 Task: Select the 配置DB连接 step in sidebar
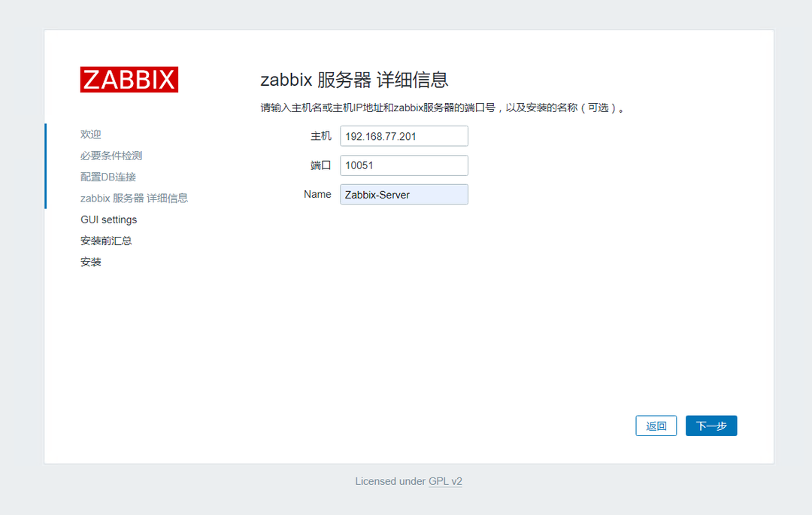[108, 177]
